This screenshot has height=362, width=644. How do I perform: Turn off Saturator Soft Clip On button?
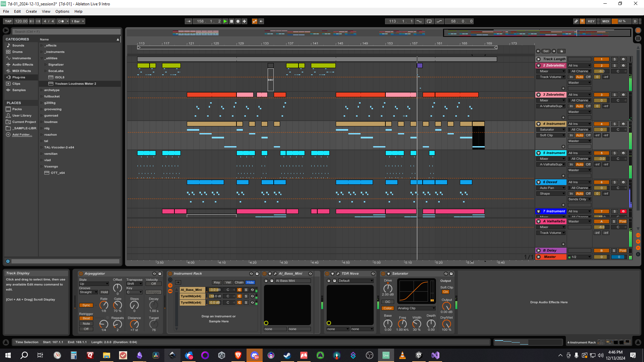click(445, 292)
